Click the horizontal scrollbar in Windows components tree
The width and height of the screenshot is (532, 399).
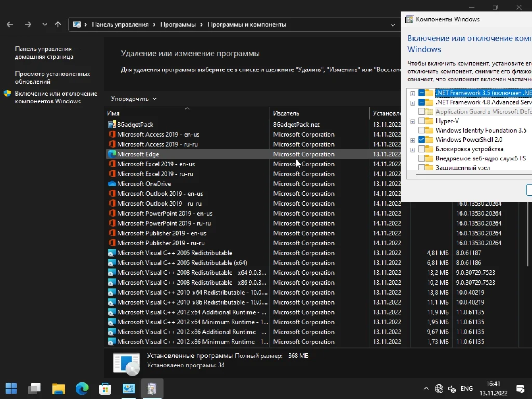473,175
